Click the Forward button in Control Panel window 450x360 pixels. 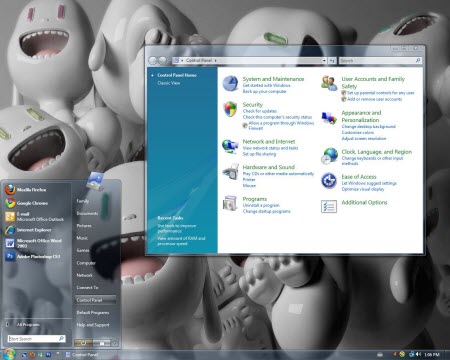pos(163,60)
